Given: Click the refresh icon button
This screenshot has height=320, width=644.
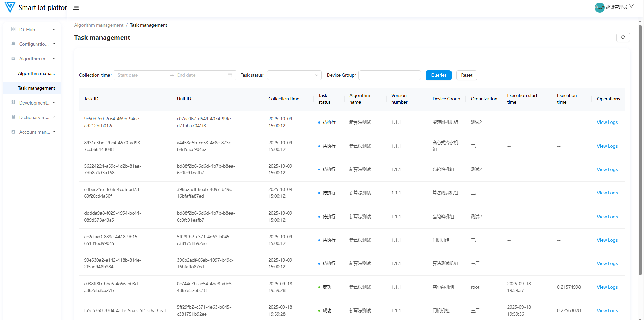Looking at the screenshot, I should click(x=623, y=37).
